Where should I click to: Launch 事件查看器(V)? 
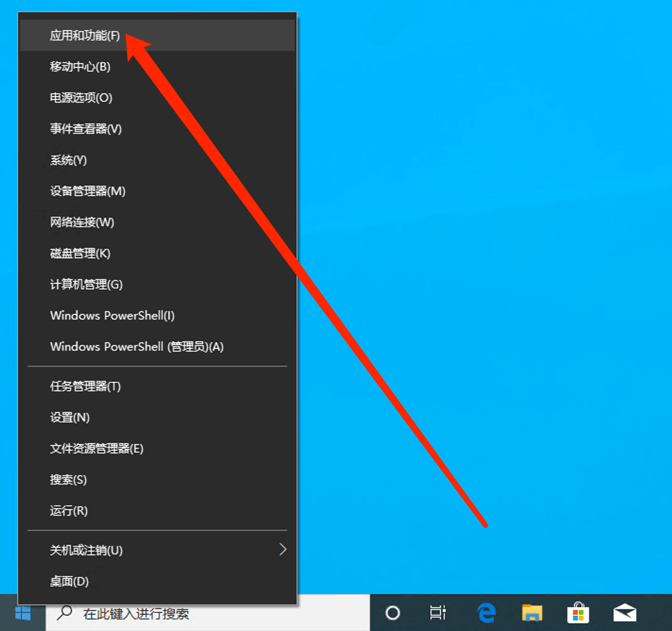click(157, 129)
